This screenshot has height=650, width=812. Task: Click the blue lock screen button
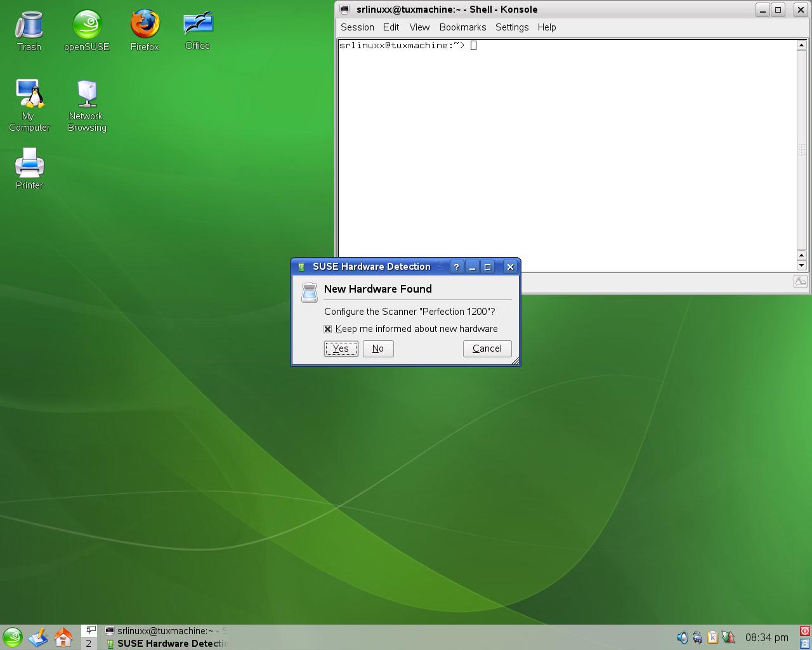point(805,643)
